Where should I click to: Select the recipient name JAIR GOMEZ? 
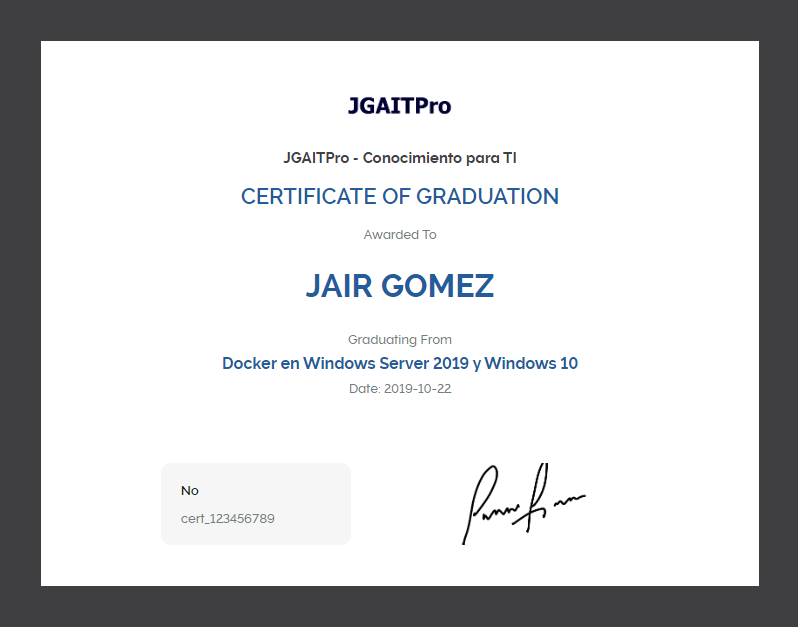pyautogui.click(x=400, y=285)
